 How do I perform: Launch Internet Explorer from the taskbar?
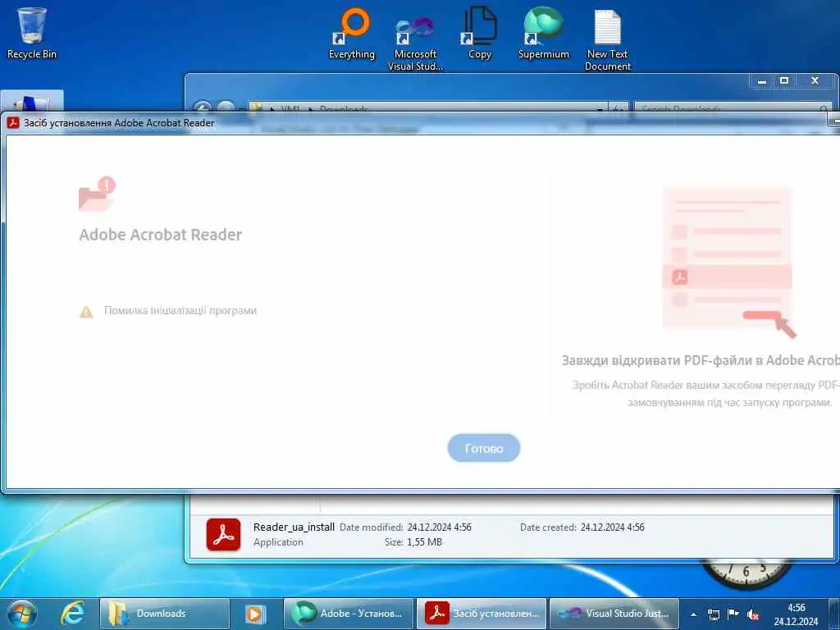(x=72, y=614)
